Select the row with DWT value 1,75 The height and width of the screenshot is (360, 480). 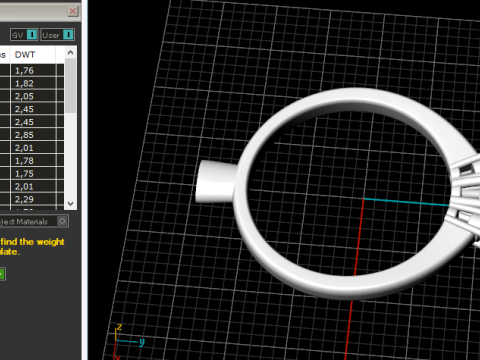coord(32,174)
